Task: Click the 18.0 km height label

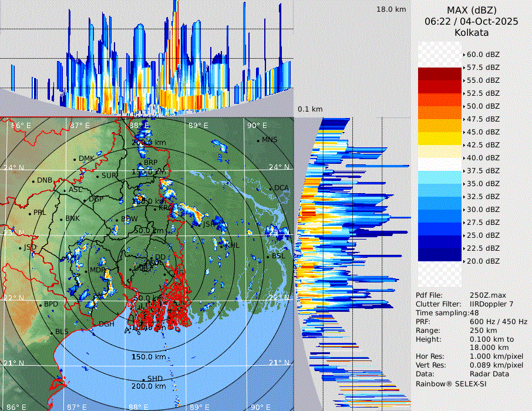Action: 391,9
